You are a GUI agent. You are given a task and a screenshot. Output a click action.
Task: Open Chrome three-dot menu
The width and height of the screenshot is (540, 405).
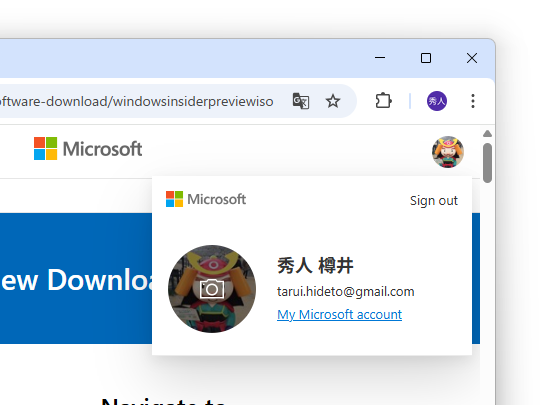473,101
